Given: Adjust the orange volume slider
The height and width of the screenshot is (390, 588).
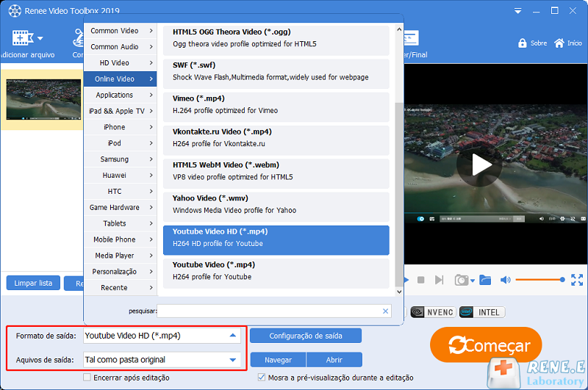Looking at the screenshot, I should tap(540, 280).
